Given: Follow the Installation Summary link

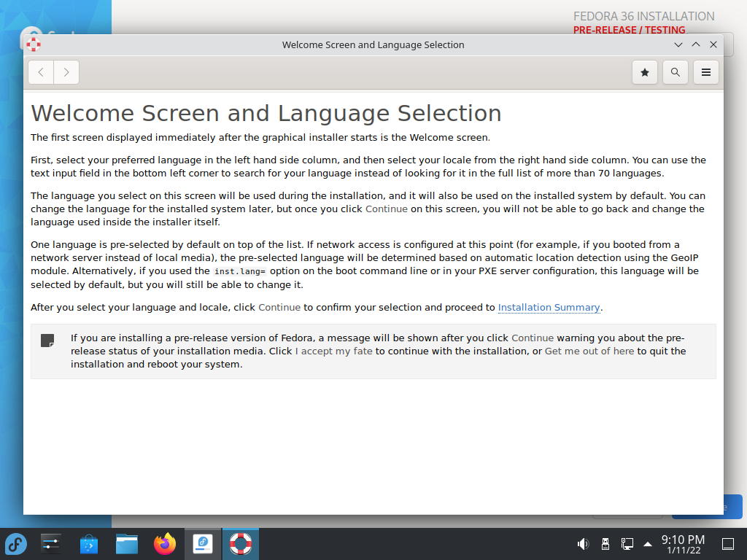Looking at the screenshot, I should [x=549, y=308].
